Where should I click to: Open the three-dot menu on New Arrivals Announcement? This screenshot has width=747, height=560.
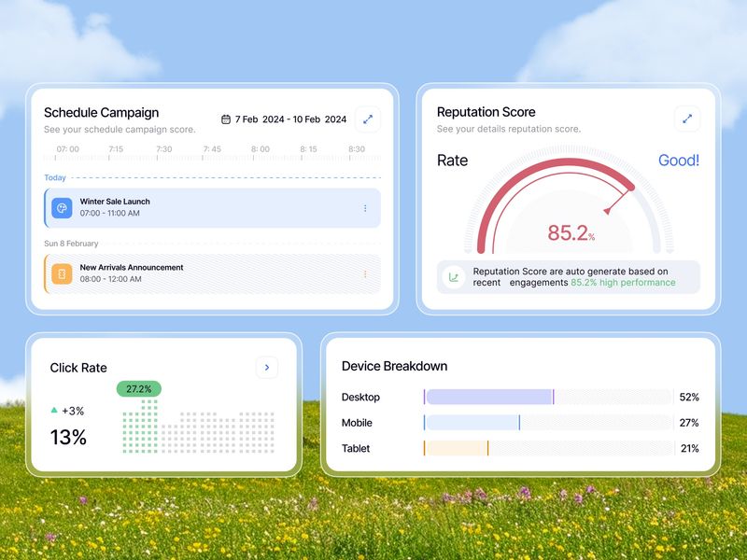367,273
